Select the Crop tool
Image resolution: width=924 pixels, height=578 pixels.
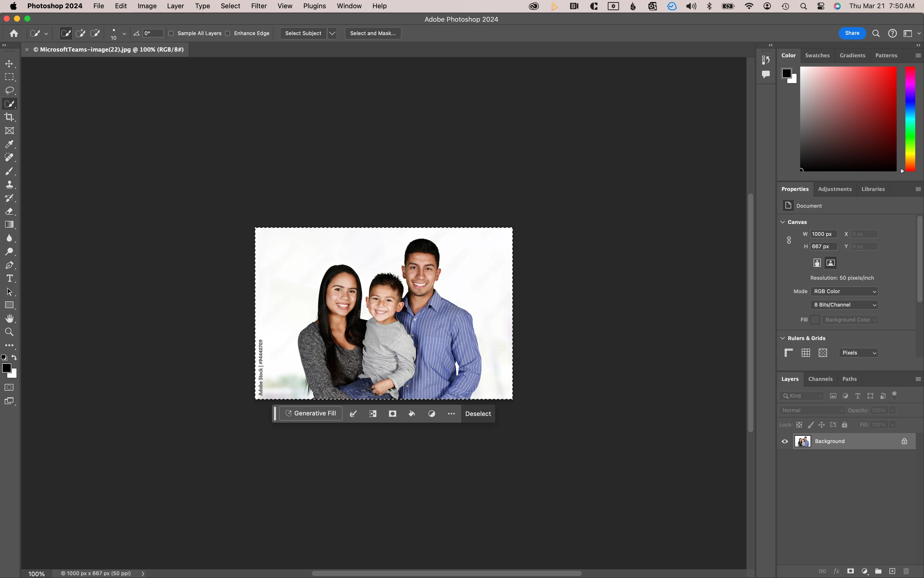coord(9,117)
